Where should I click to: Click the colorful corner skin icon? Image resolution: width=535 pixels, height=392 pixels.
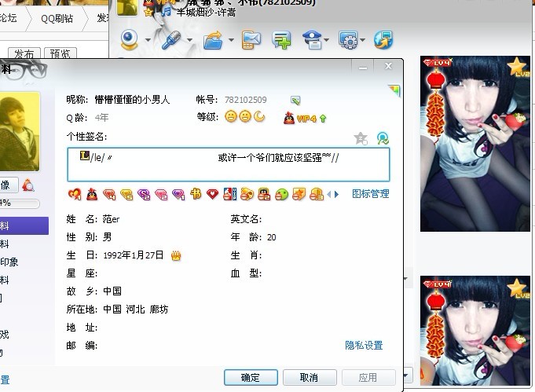point(394,91)
